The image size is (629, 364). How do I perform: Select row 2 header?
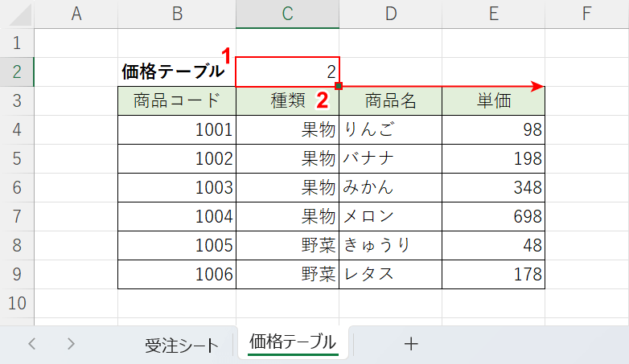tap(18, 72)
